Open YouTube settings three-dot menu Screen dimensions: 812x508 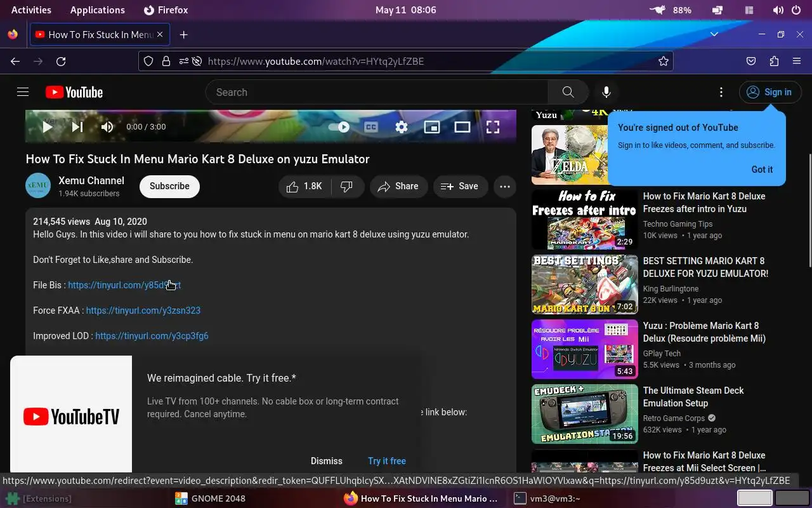[721, 92]
